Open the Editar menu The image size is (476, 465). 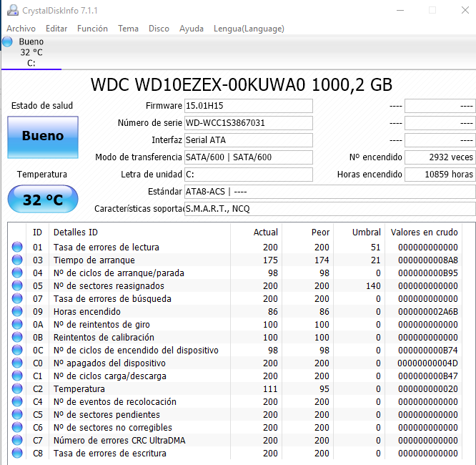(56, 29)
